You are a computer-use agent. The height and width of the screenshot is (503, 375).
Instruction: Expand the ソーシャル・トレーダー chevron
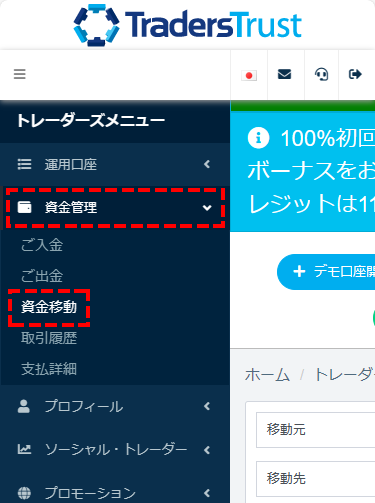(207, 450)
